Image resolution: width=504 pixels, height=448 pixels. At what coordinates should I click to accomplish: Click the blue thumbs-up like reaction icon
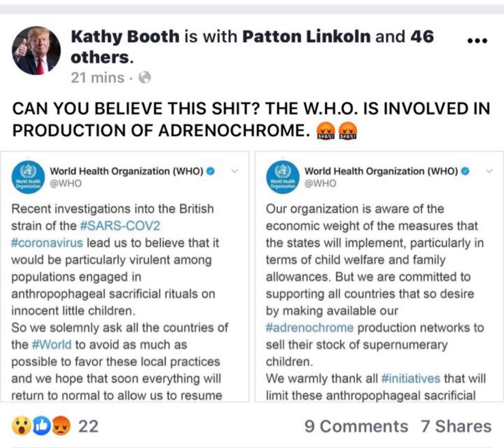41,426
